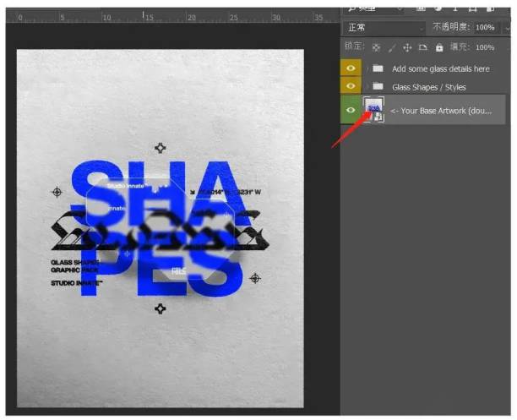Expand the Glass Shapes / Styles group
Image resolution: width=517 pixels, height=420 pixels.
click(367, 87)
